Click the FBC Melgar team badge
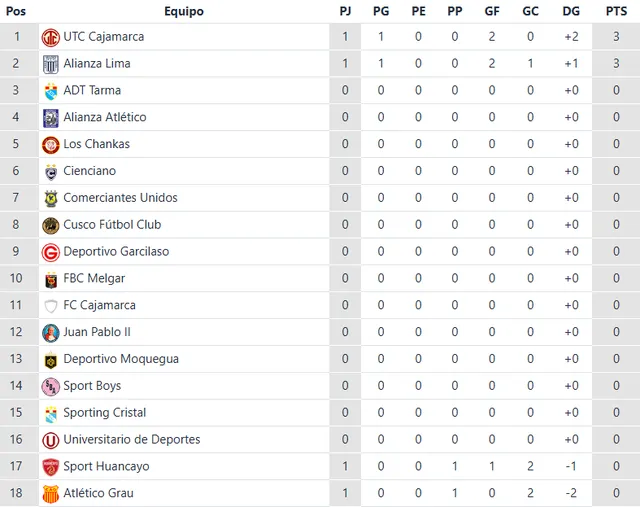This screenshot has height=507, width=640. pyautogui.click(x=51, y=279)
